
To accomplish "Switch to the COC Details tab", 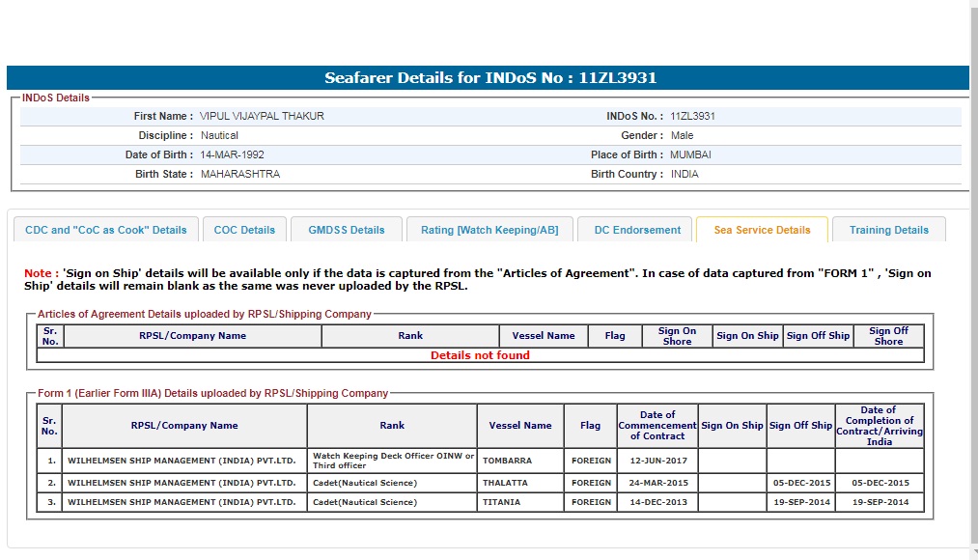I will [244, 230].
